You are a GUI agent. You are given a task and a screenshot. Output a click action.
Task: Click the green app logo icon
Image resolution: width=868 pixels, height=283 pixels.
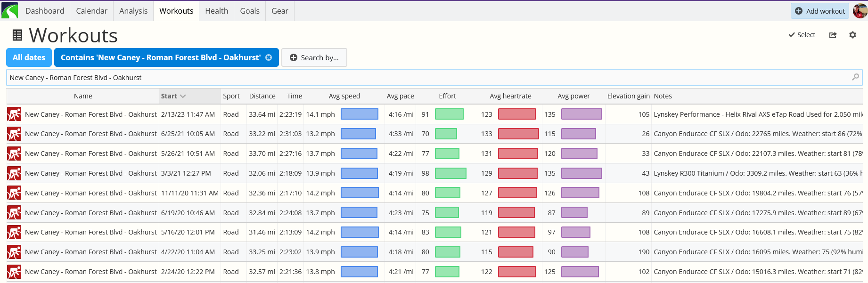[x=10, y=10]
